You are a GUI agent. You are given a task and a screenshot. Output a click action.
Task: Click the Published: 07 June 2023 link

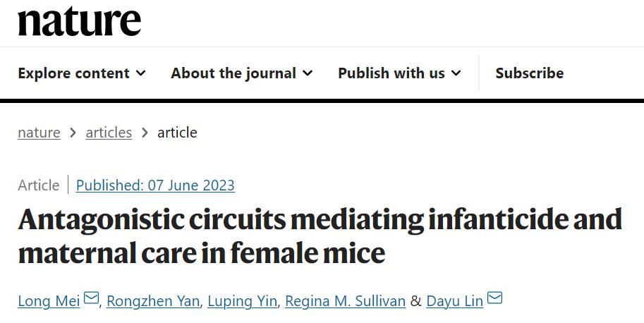(x=155, y=185)
